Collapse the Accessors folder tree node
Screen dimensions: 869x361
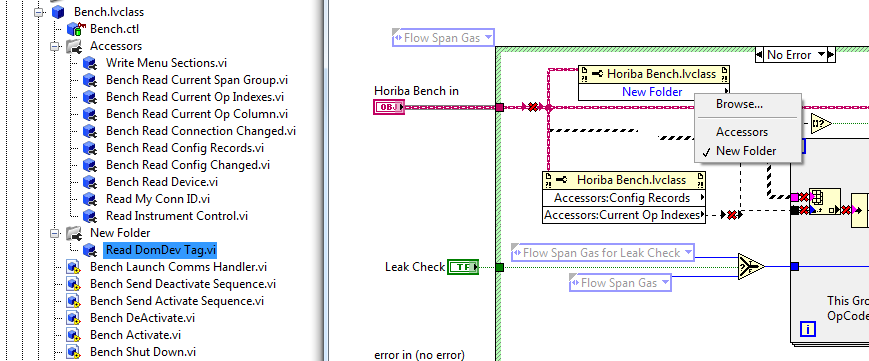(54, 46)
